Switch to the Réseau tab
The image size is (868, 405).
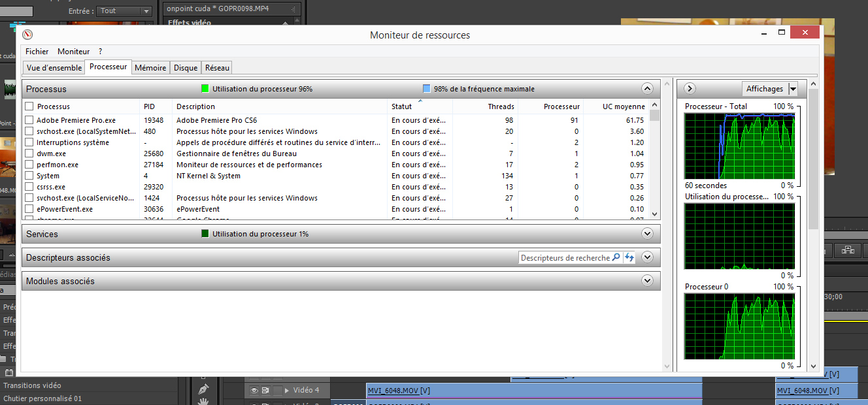[217, 68]
